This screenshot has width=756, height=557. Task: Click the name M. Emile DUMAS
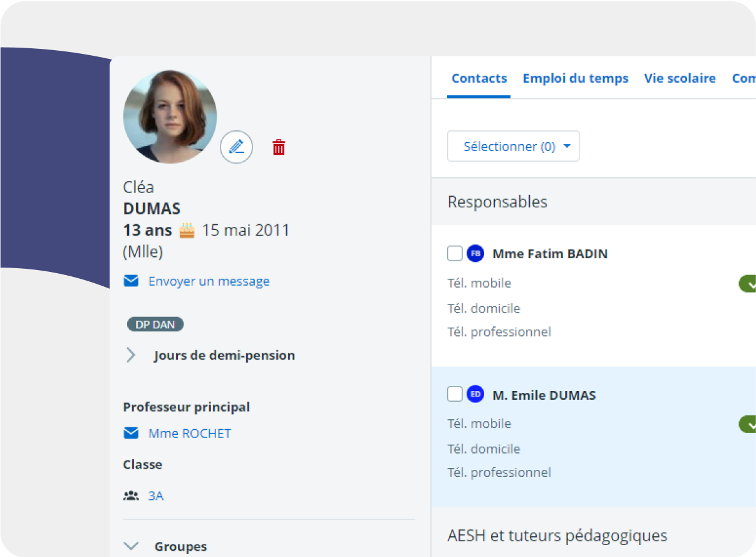coord(544,395)
